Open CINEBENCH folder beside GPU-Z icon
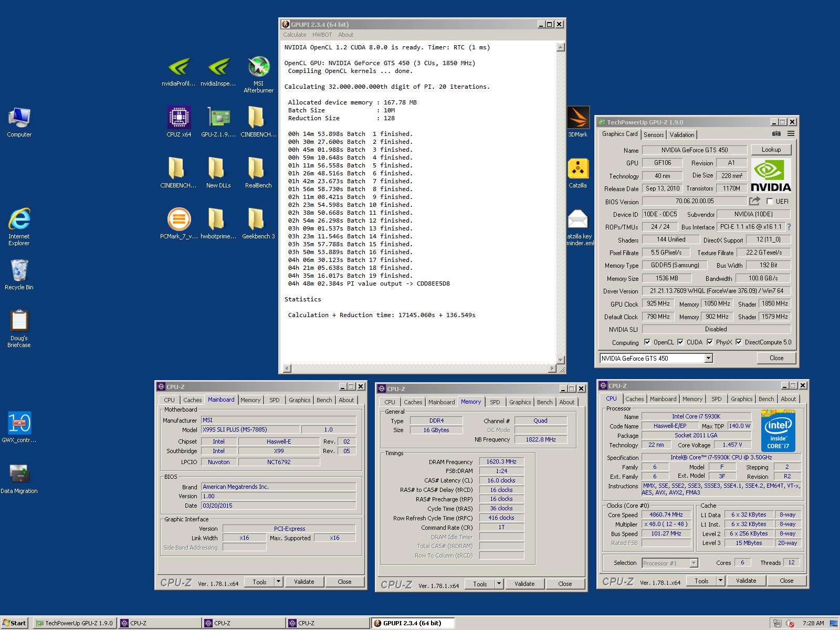The height and width of the screenshot is (630, 840). [258, 122]
